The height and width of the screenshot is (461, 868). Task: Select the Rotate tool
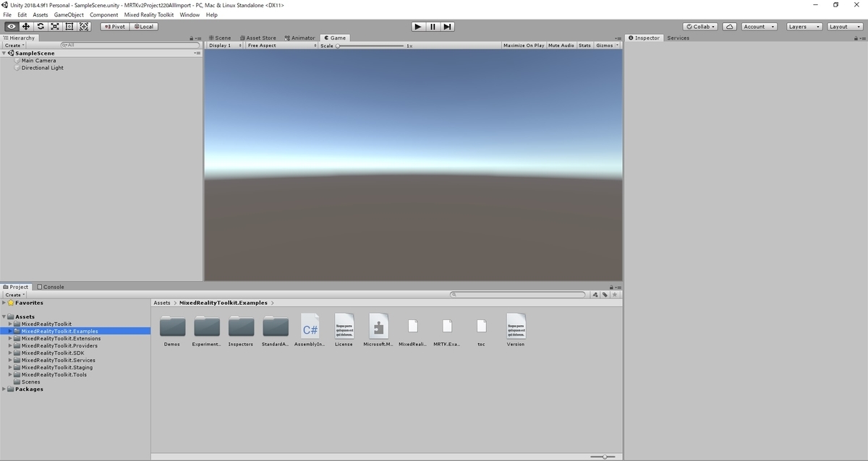point(41,27)
